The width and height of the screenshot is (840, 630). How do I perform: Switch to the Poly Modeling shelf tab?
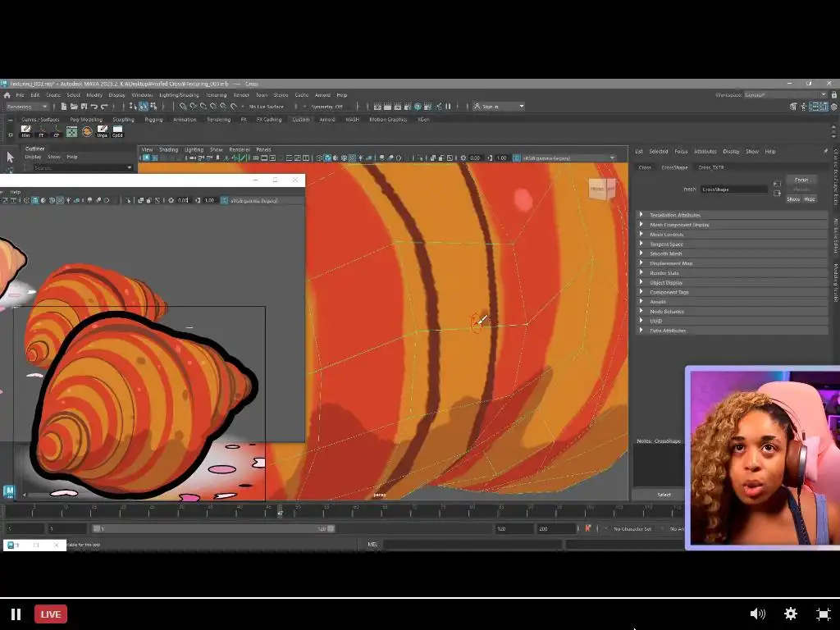point(85,120)
